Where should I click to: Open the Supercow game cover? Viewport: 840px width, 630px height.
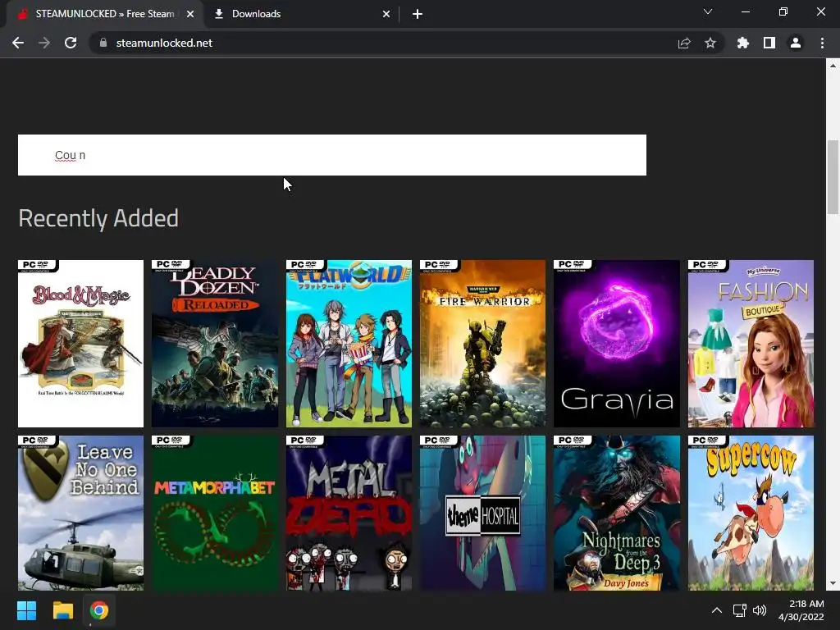(751, 513)
